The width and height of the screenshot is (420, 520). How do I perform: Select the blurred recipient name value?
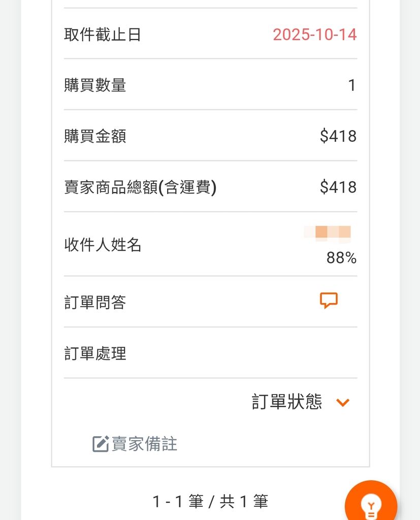click(328, 232)
